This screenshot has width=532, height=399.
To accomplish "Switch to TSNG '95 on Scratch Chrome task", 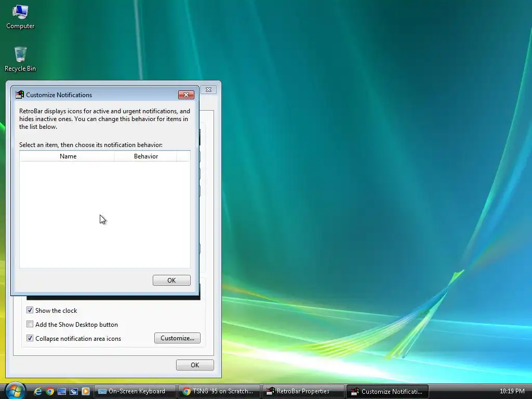I will 219,391.
